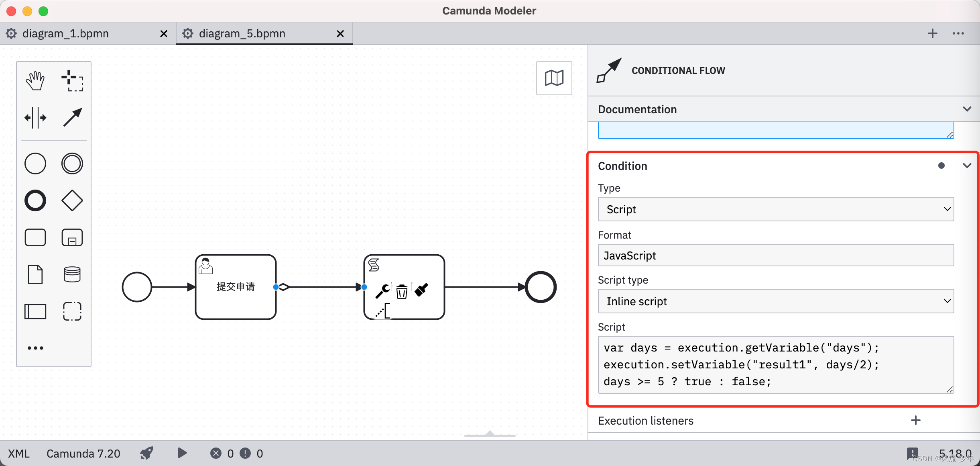Collapse the Condition section chevron
The width and height of the screenshot is (980, 466).
967,166
